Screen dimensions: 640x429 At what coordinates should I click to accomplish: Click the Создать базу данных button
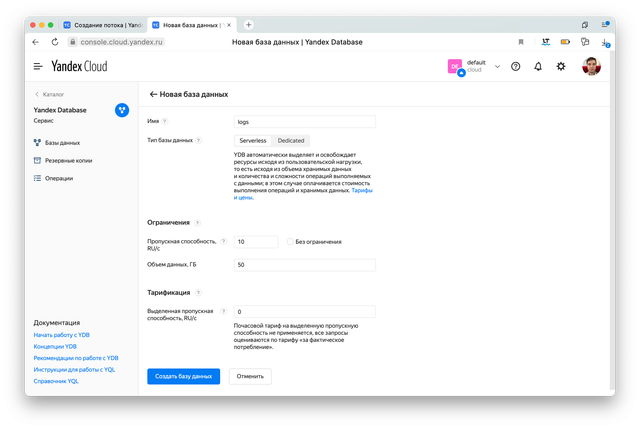183,376
